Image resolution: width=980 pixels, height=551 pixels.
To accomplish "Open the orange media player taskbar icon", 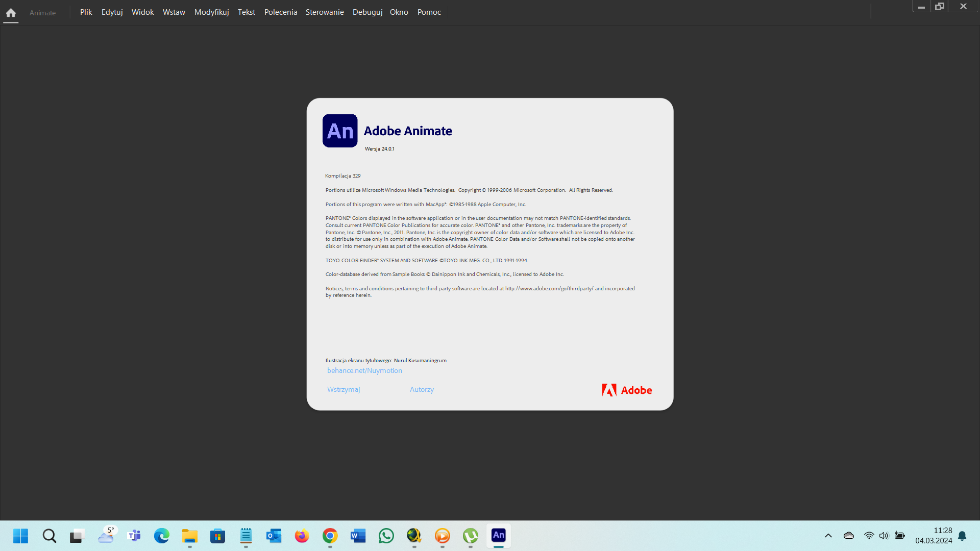I will [x=443, y=536].
